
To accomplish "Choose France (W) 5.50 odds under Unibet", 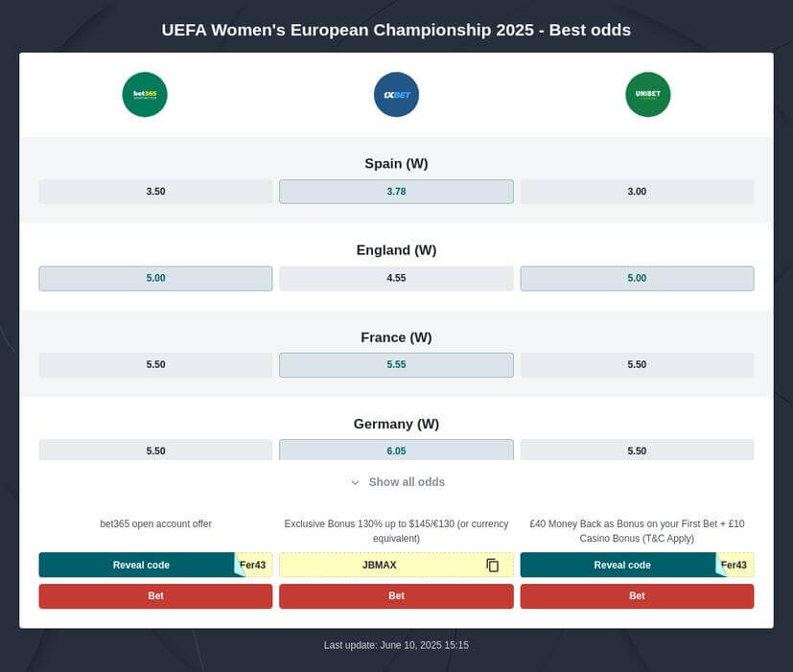I will pos(637,364).
